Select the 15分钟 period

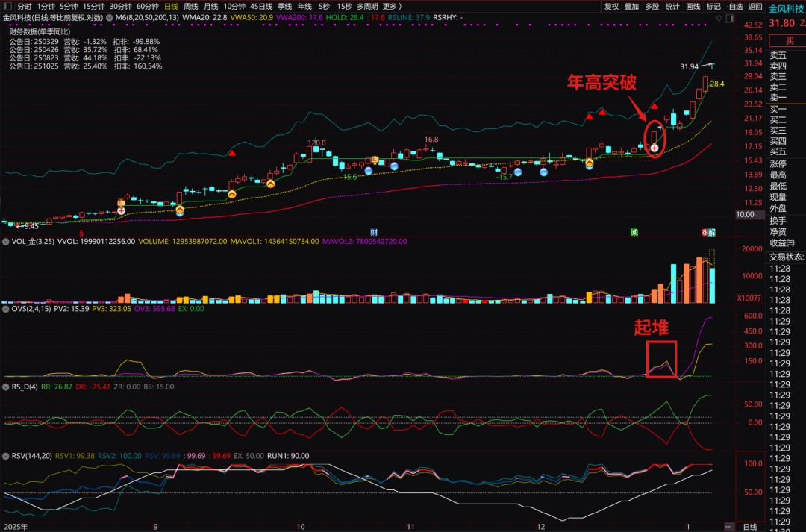(93, 6)
